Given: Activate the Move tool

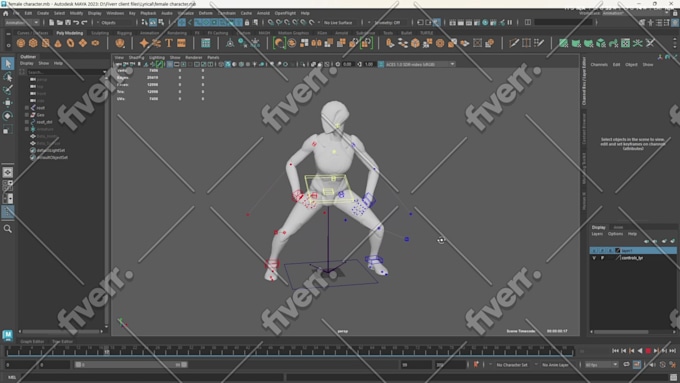Looking at the screenshot, I should (x=8, y=103).
